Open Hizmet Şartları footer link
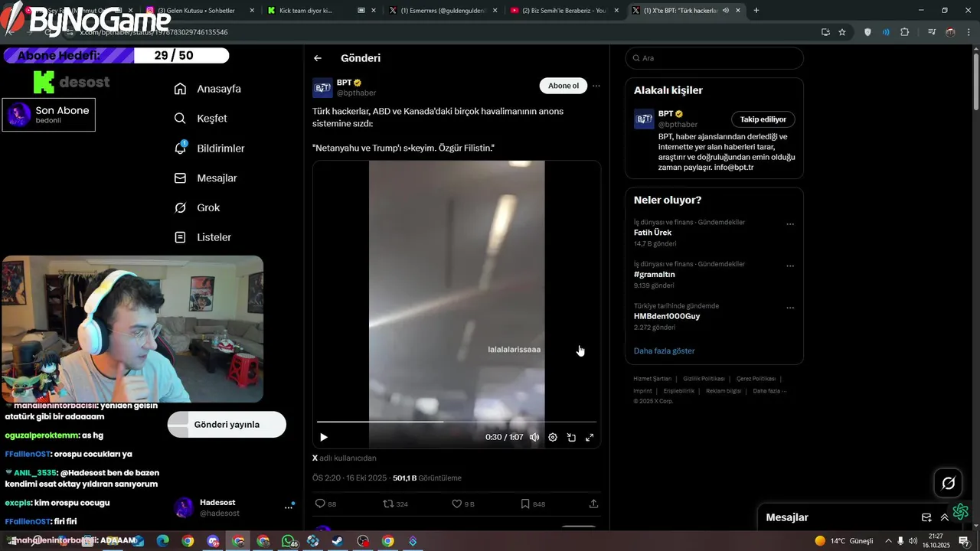980x551 pixels. click(652, 379)
